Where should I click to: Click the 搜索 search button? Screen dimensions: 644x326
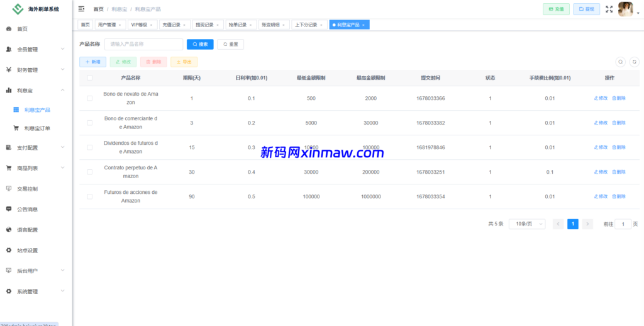click(200, 44)
